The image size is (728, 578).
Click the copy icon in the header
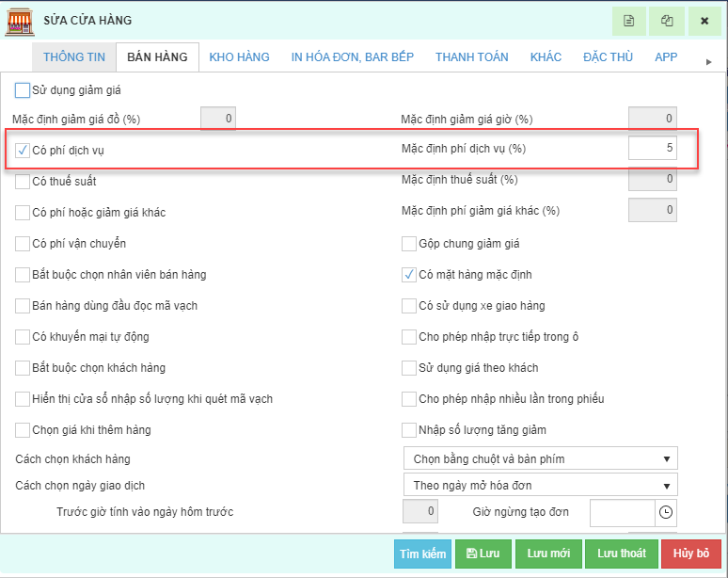click(667, 21)
